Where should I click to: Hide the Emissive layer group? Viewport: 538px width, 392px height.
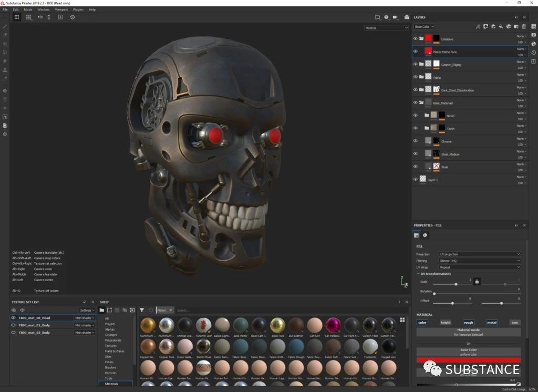[415, 38]
